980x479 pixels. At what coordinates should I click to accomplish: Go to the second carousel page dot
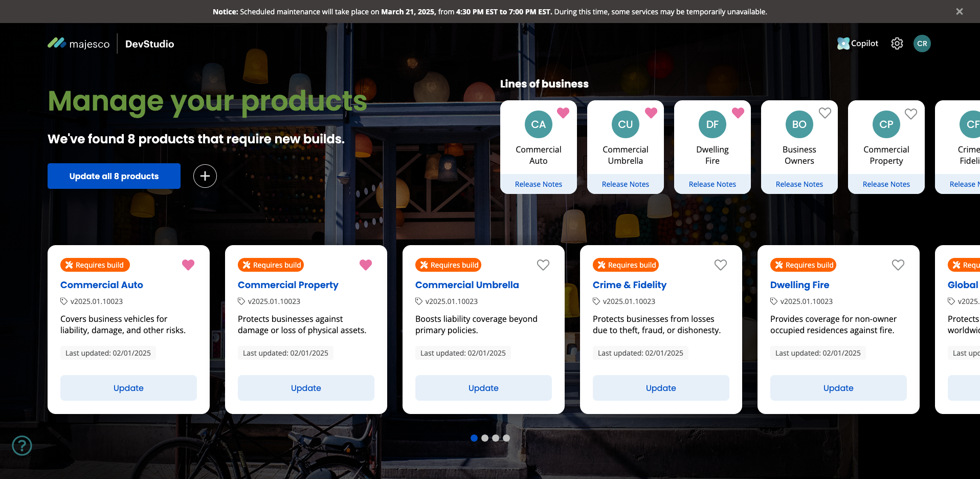click(x=484, y=438)
